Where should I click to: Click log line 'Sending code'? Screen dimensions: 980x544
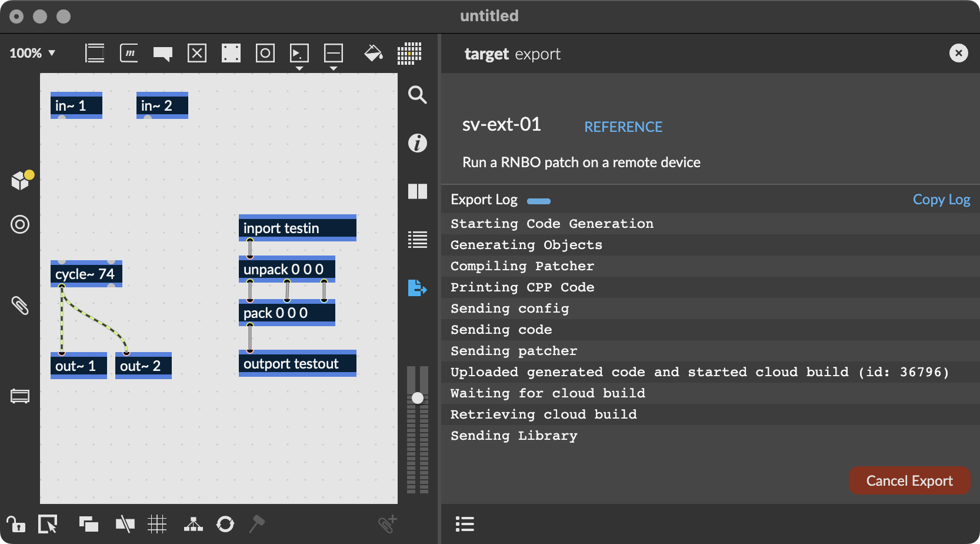pos(711,330)
